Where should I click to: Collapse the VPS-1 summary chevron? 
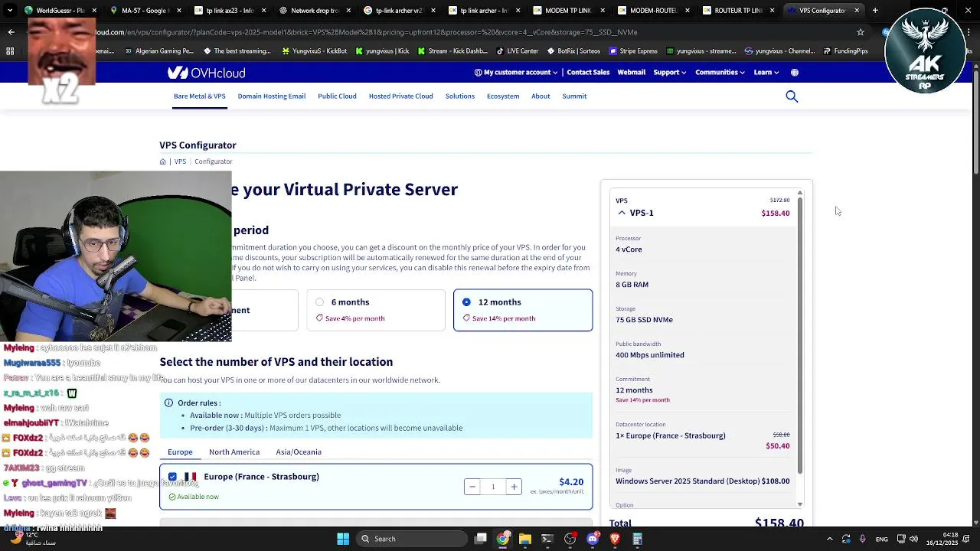coord(622,213)
